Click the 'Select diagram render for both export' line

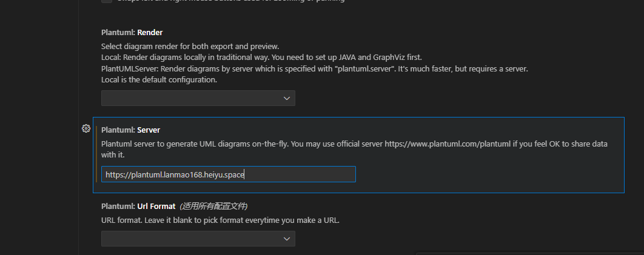coord(190,46)
